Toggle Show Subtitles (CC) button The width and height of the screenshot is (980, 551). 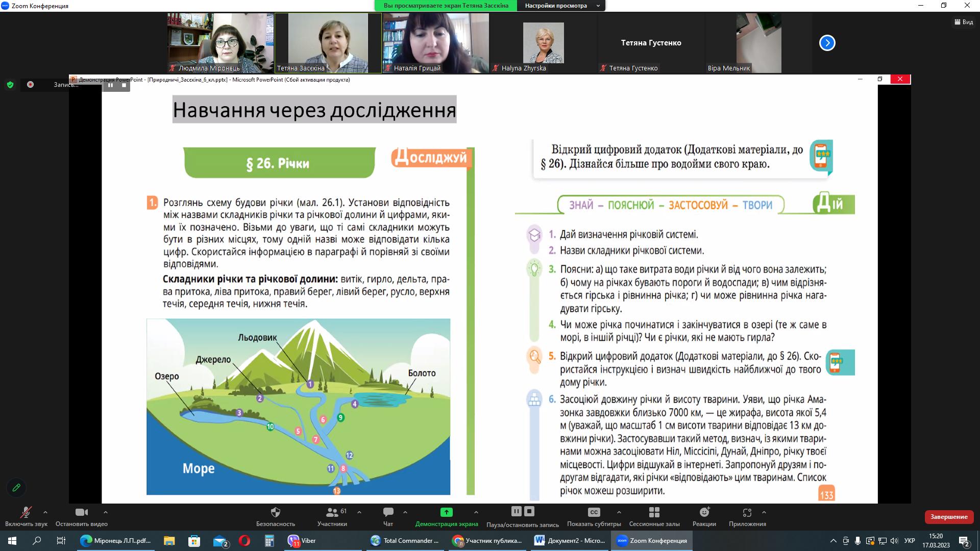594,512
